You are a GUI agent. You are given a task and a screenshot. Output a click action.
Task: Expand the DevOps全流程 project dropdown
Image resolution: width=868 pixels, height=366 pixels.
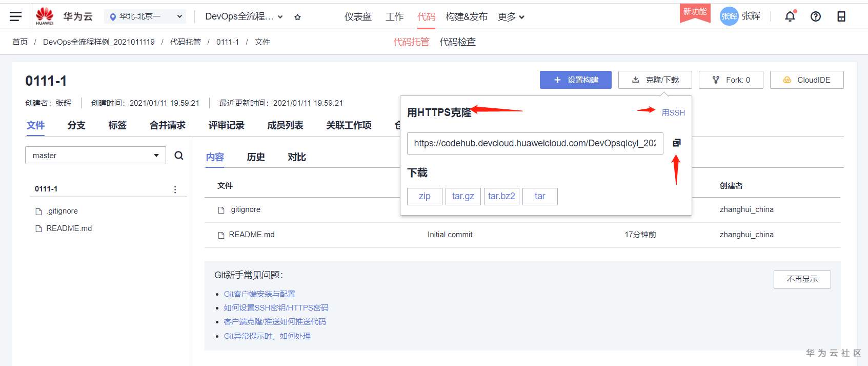pyautogui.click(x=244, y=16)
